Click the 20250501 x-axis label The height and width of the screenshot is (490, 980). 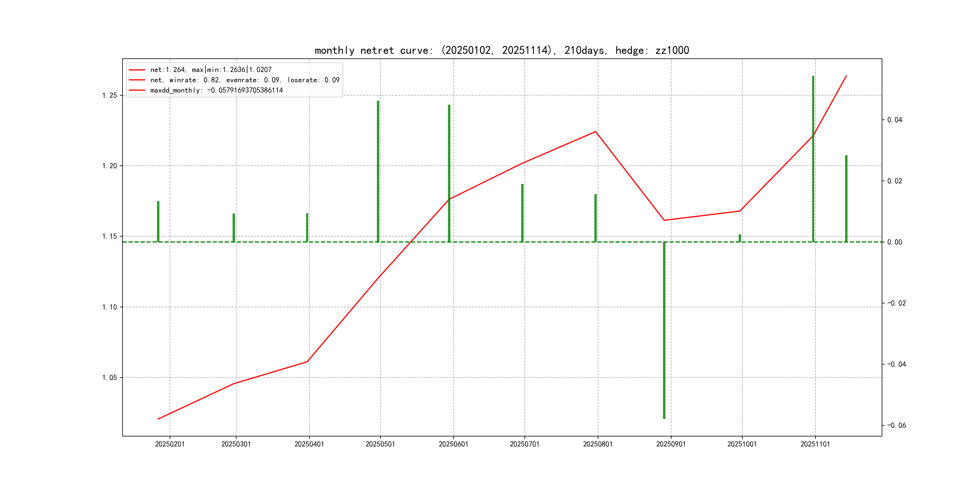380,444
